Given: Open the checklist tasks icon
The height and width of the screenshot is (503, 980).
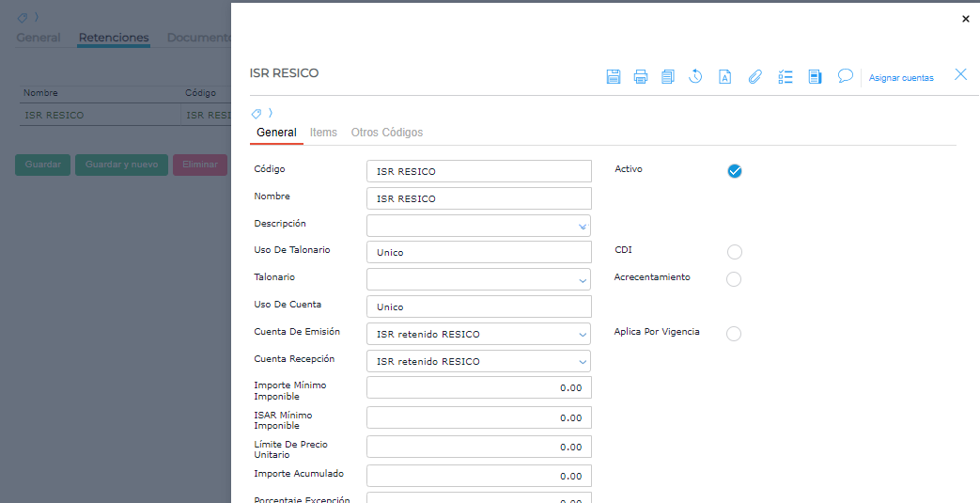Looking at the screenshot, I should [786, 77].
